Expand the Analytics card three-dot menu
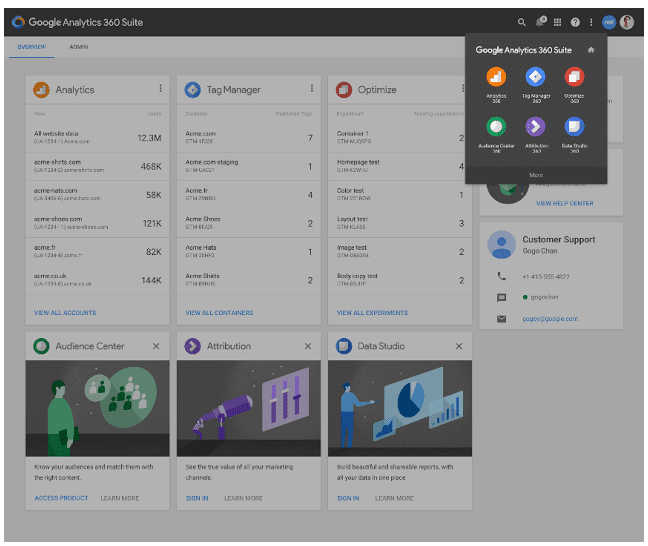Image resolution: width=648 pixels, height=546 pixels. tap(160, 89)
